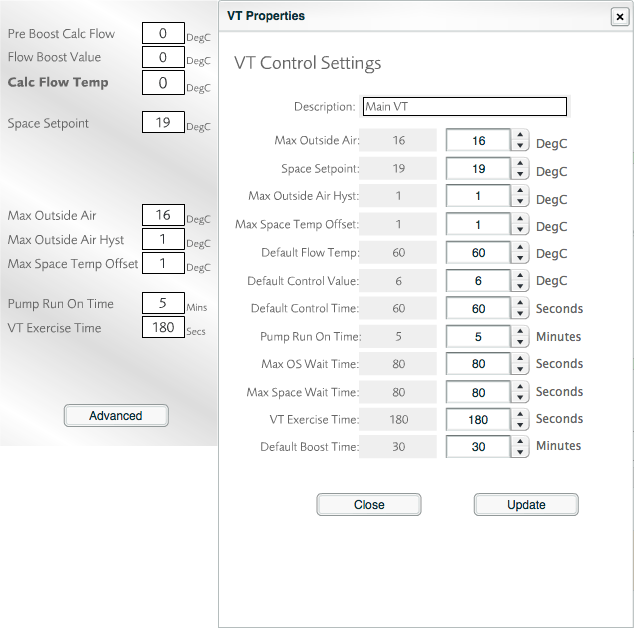Decrease the Space Setpoint value
634x628 pixels.
click(x=521, y=175)
